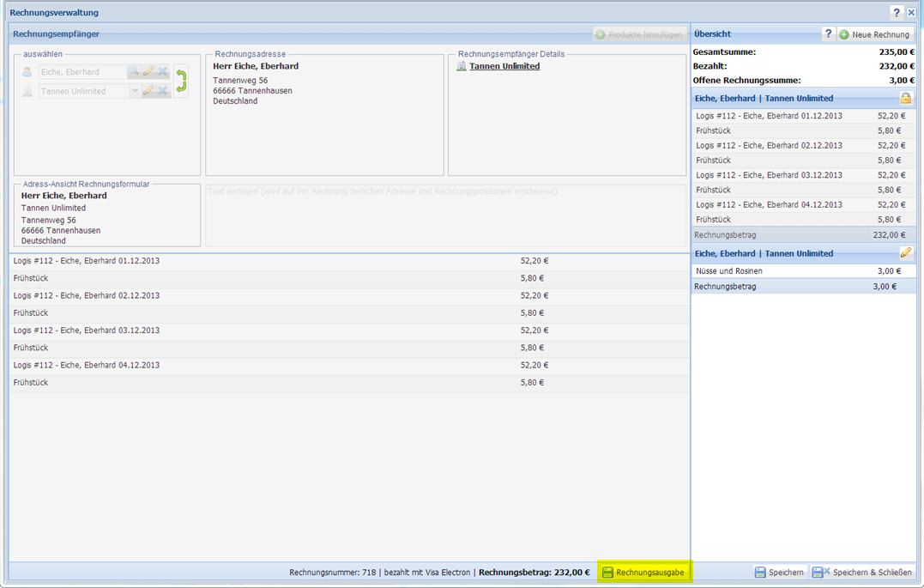Click Neue Rechnung button

874,34
